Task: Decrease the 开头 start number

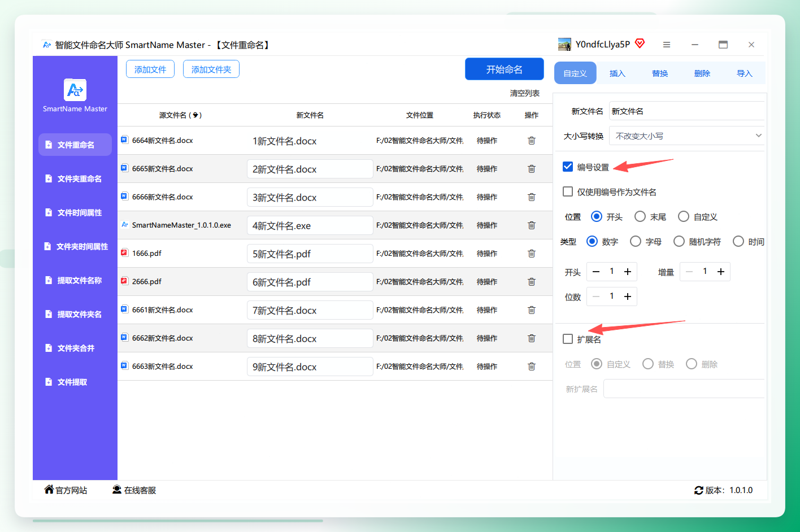Action: 596,272
